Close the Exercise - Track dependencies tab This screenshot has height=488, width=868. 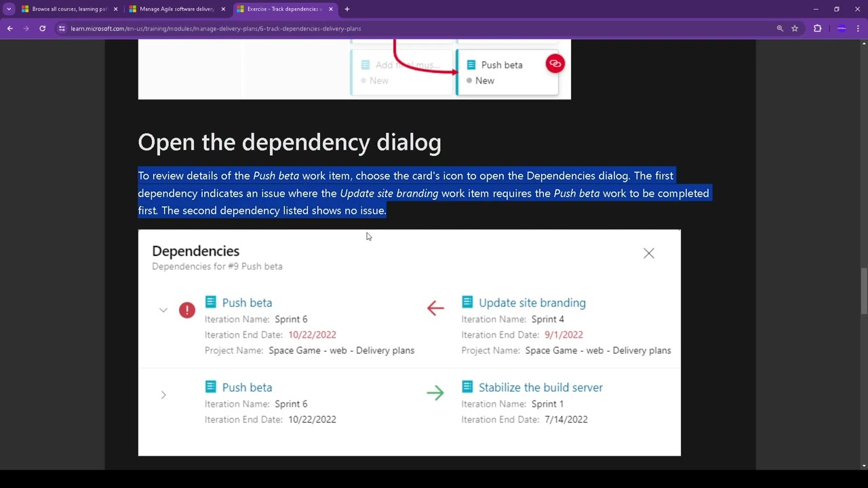pos(331,9)
